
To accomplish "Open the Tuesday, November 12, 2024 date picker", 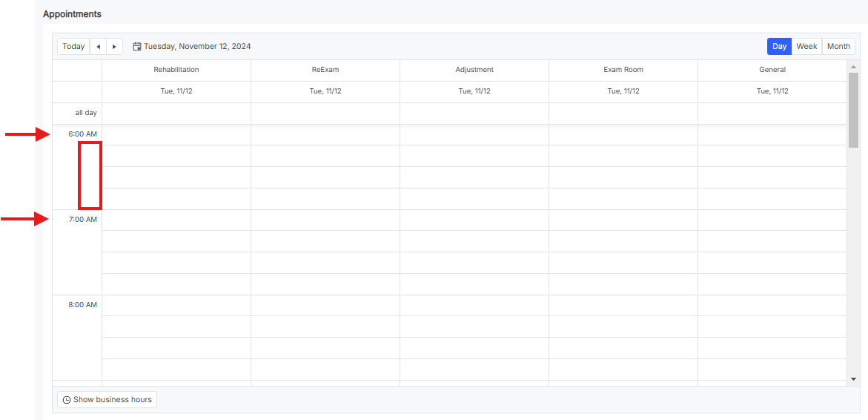I will point(196,47).
